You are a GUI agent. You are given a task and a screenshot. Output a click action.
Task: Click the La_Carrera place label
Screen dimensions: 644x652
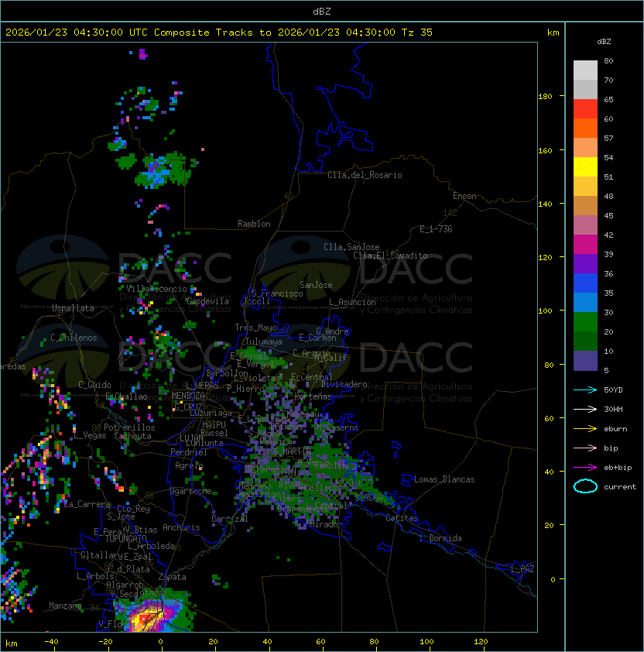click(x=87, y=504)
